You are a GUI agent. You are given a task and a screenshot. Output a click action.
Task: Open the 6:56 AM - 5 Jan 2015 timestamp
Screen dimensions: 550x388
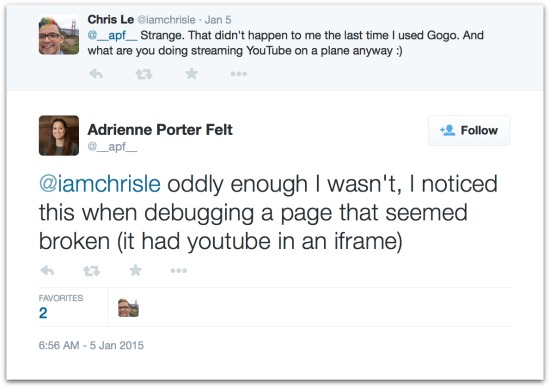(91, 345)
